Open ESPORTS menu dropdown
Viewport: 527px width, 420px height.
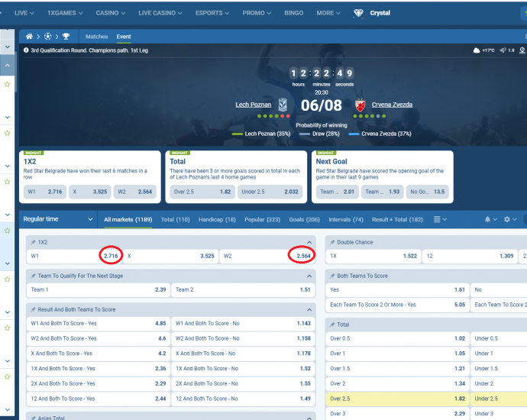pos(212,13)
